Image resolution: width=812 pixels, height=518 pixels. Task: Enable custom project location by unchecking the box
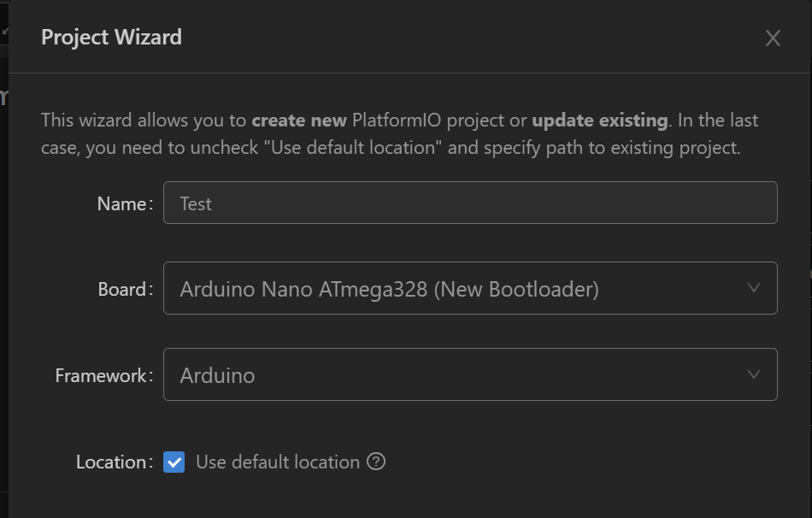pyautogui.click(x=174, y=462)
